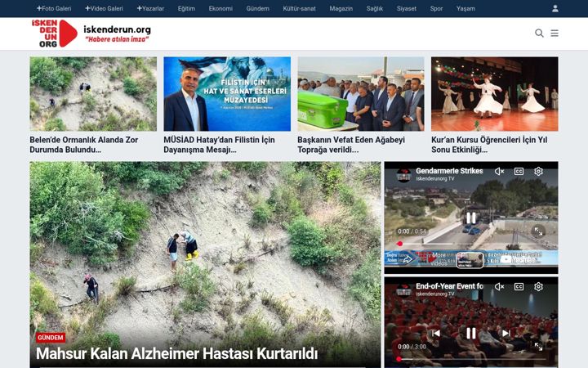The height and width of the screenshot is (368, 588).
Task: Open the forest hillside rescue thumbnail
Action: [x=93, y=94]
